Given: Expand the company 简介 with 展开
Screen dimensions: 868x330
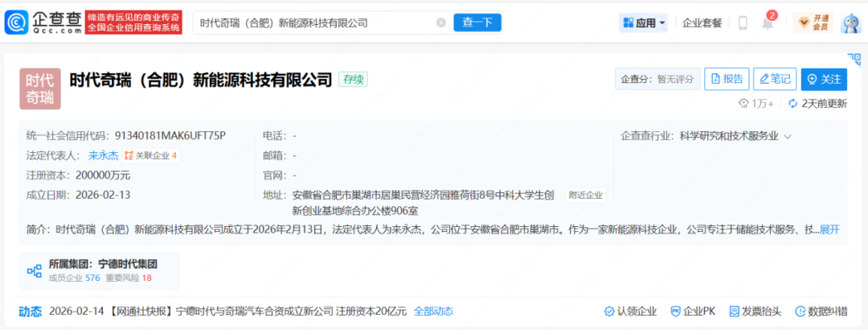Looking at the screenshot, I should click(829, 229).
